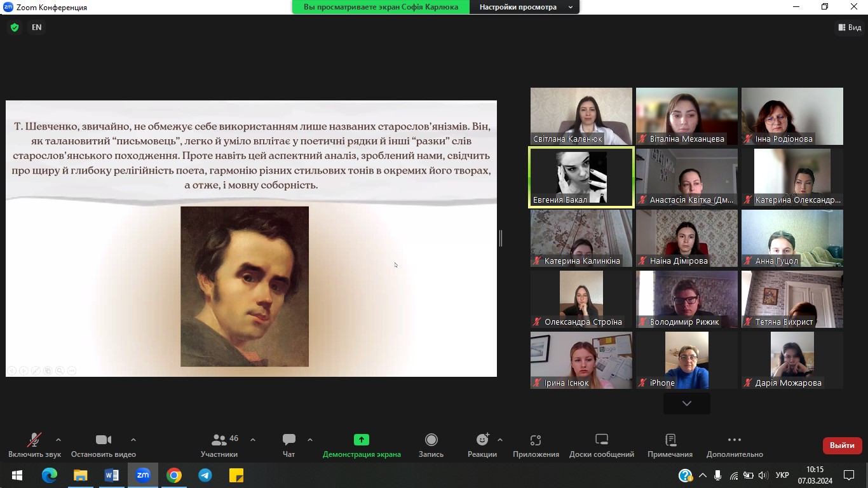Open Telegram from the Windows taskbar
Screen dimensions: 868x488
[205, 475]
